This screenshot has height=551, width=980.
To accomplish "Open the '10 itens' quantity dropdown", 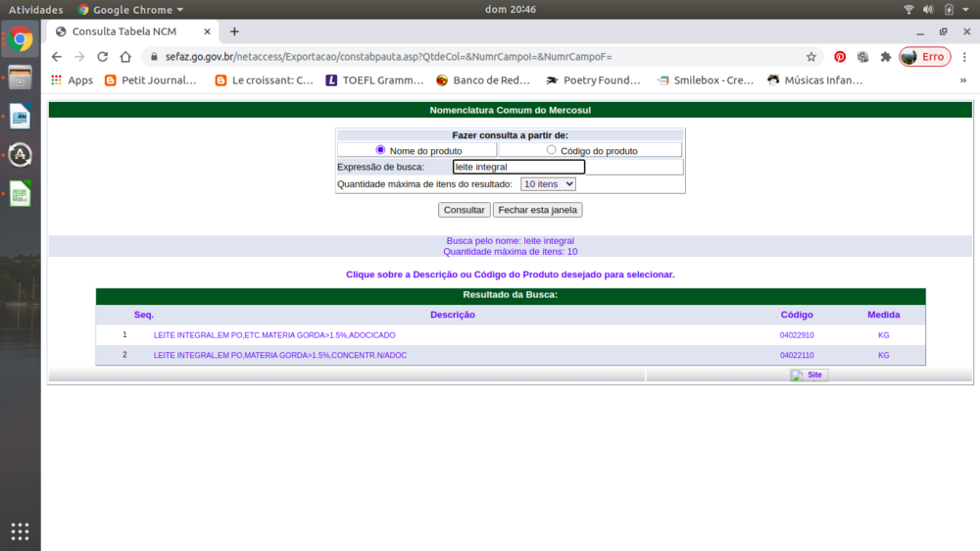I will 548,183.
